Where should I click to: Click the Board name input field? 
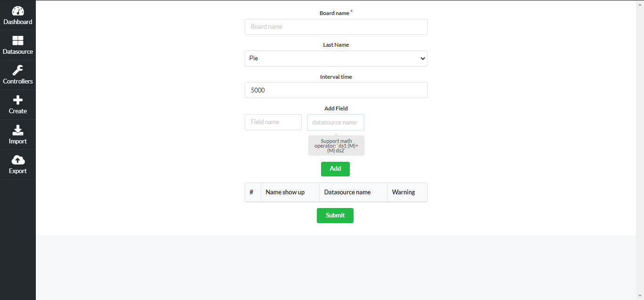[336, 27]
